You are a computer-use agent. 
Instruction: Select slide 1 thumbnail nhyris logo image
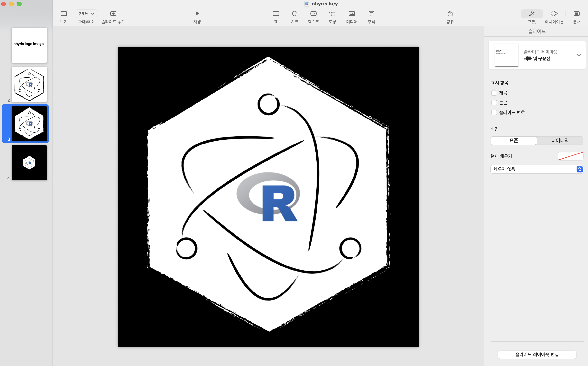29,45
